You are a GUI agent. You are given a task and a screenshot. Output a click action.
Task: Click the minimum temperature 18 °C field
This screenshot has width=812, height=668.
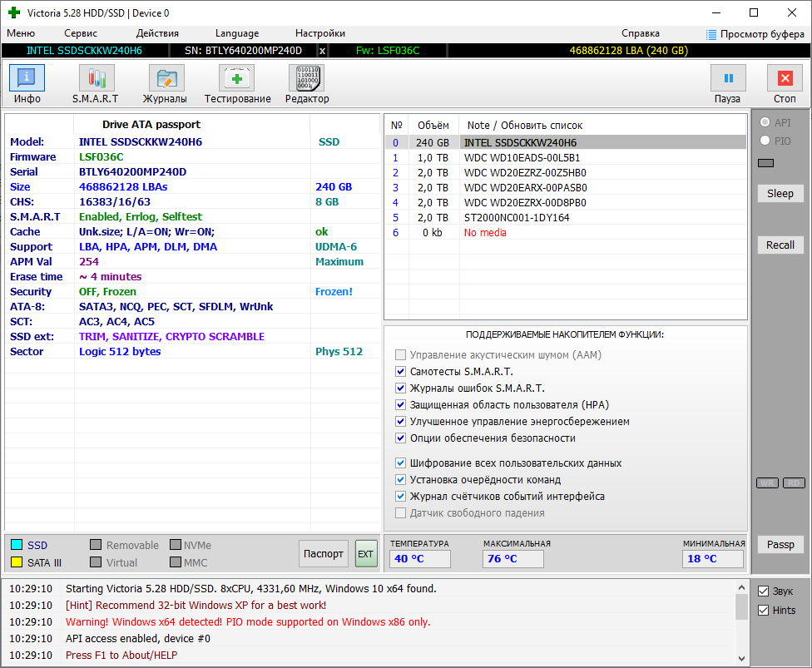[x=712, y=559]
